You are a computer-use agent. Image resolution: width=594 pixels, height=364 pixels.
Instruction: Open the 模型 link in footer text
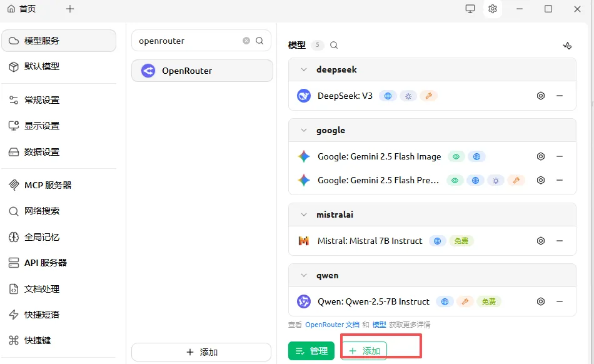(379, 325)
